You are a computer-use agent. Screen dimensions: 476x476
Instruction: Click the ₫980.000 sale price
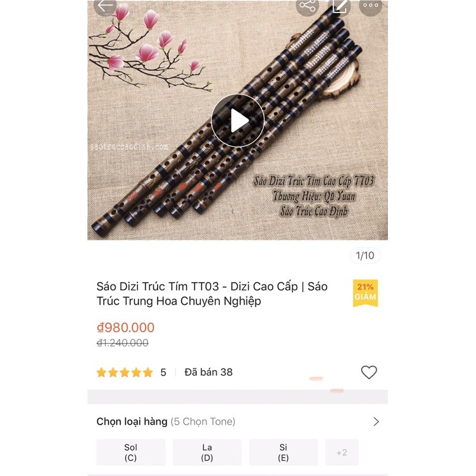(x=126, y=328)
